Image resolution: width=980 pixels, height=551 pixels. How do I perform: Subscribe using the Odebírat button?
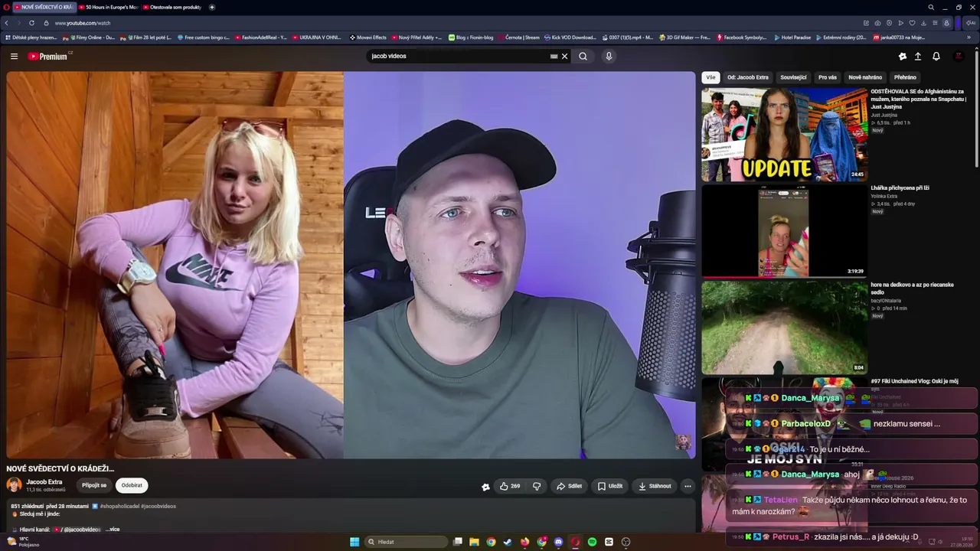(x=132, y=485)
